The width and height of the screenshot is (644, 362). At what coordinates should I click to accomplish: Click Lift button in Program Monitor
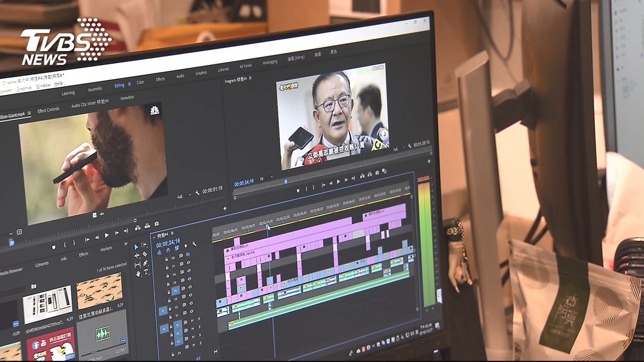pos(362,176)
